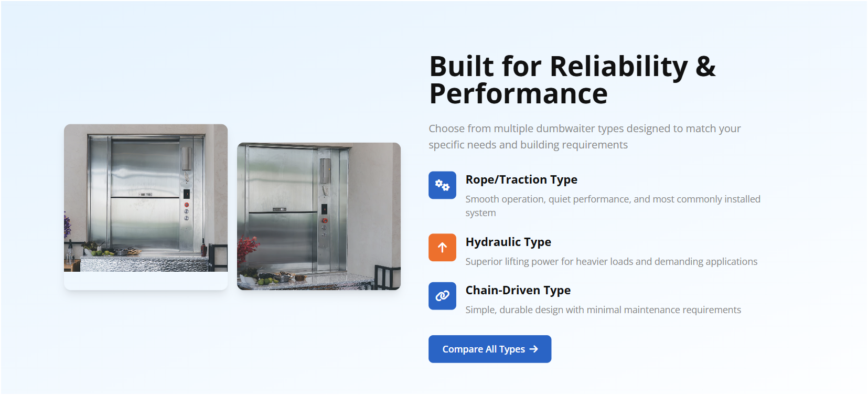Click the arrow inside the Compare button
The width and height of the screenshot is (868, 395).
click(534, 349)
